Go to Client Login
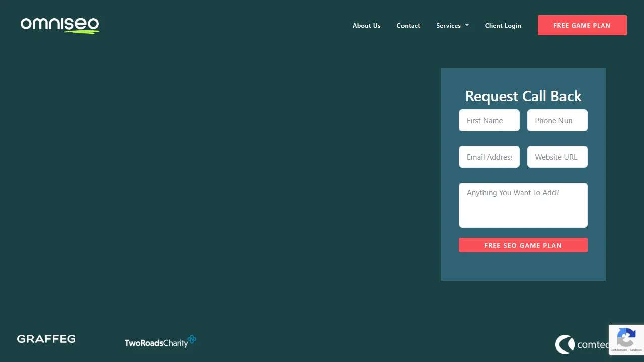644x362 pixels. [503, 25]
